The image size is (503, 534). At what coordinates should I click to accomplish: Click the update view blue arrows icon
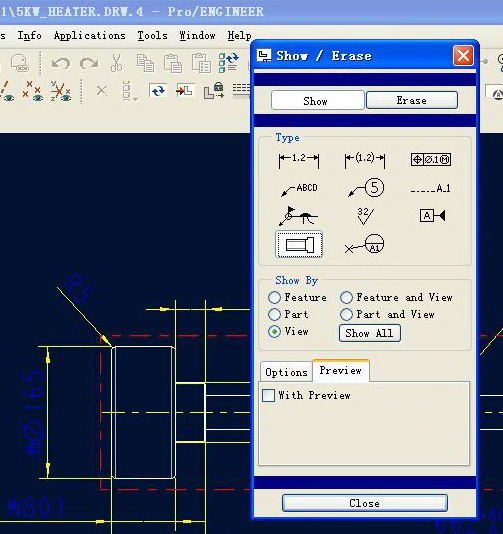pyautogui.click(x=158, y=91)
